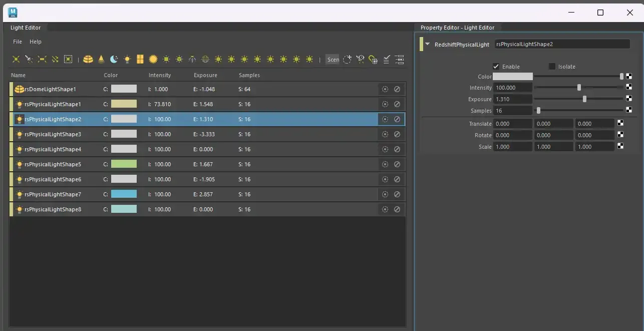Open the blue color swatch of rsPhysicalLightShape7
This screenshot has height=331, width=644.
(124, 194)
